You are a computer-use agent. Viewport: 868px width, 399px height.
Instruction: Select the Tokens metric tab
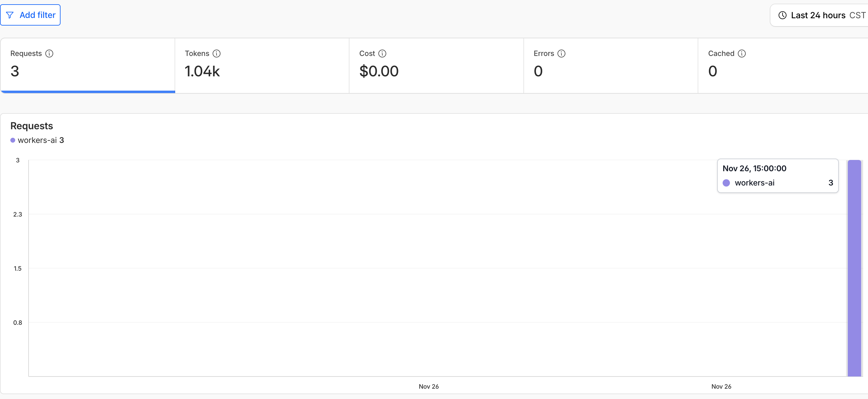(x=262, y=66)
